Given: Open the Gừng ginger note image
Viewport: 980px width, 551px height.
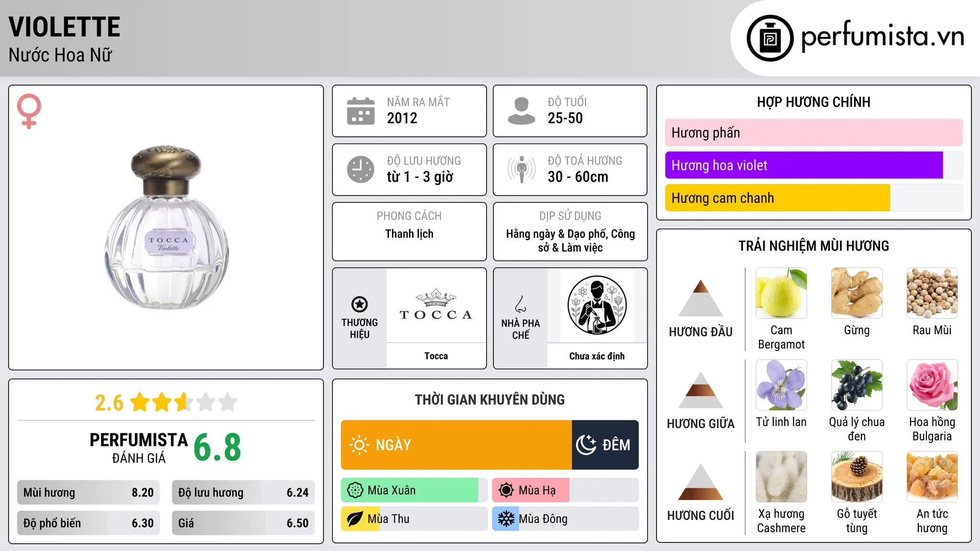Looking at the screenshot, I should click(x=857, y=293).
